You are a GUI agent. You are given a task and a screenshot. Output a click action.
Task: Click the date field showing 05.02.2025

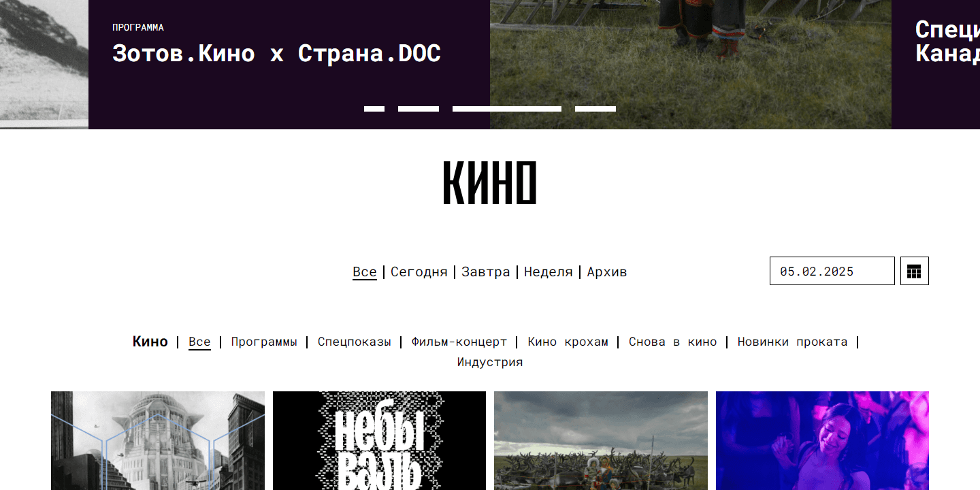[832, 271]
